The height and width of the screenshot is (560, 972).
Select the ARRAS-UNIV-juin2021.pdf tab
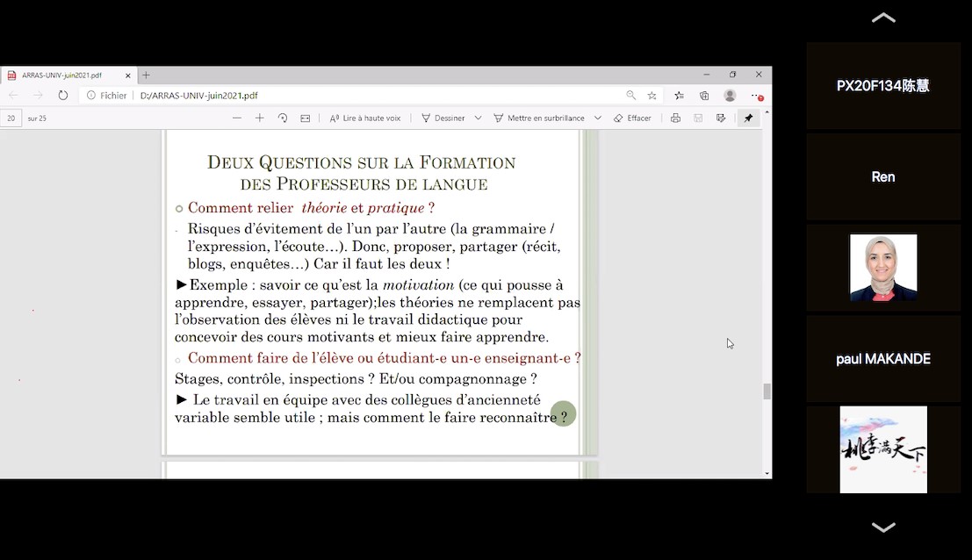coord(61,75)
